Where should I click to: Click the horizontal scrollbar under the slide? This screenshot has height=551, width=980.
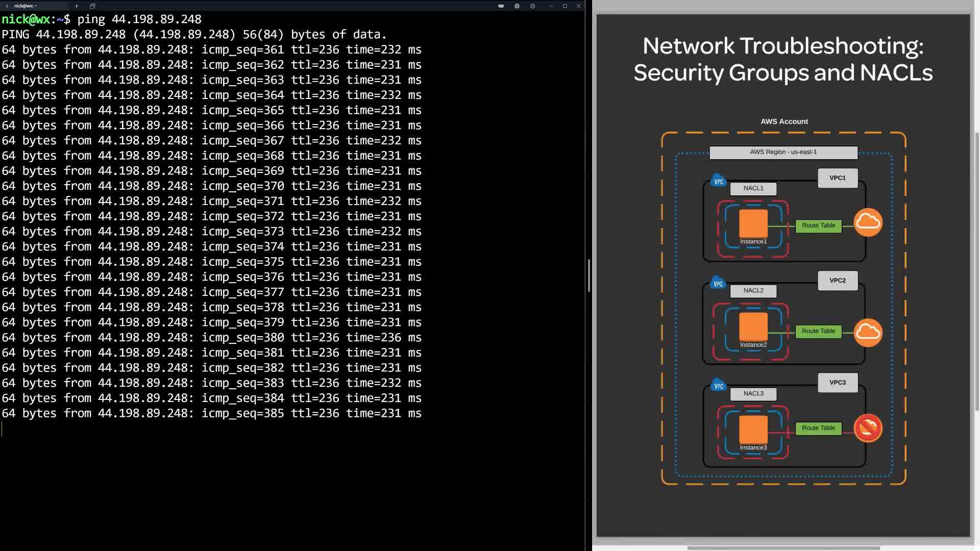pyautogui.click(x=783, y=548)
